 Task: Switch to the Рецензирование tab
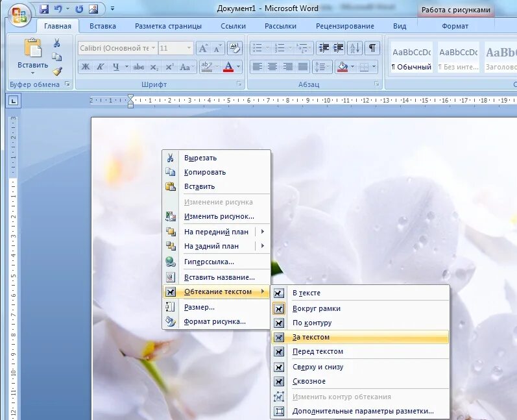pos(345,26)
